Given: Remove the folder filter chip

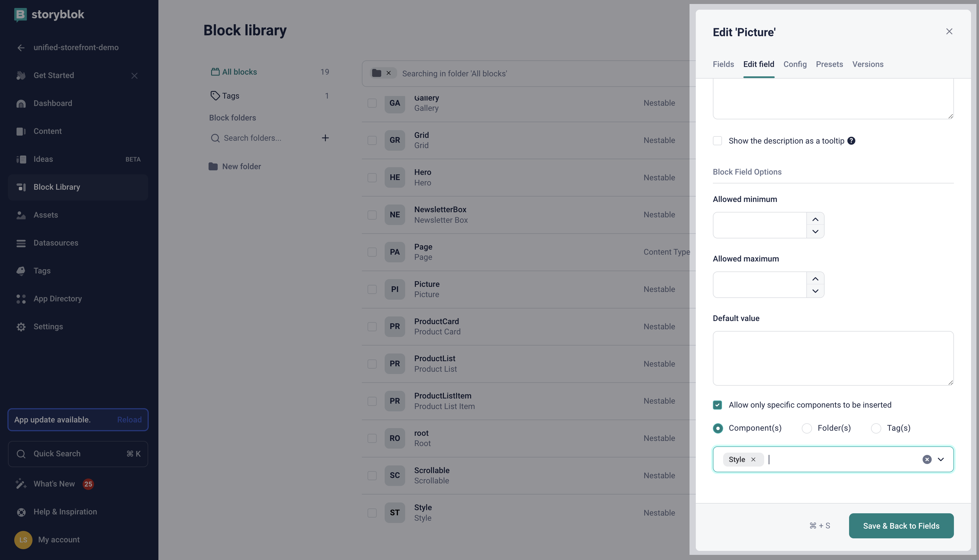Looking at the screenshot, I should pyautogui.click(x=389, y=73).
